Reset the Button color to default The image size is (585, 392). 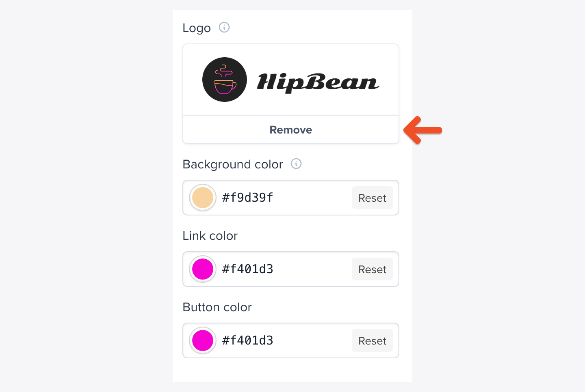tap(372, 340)
